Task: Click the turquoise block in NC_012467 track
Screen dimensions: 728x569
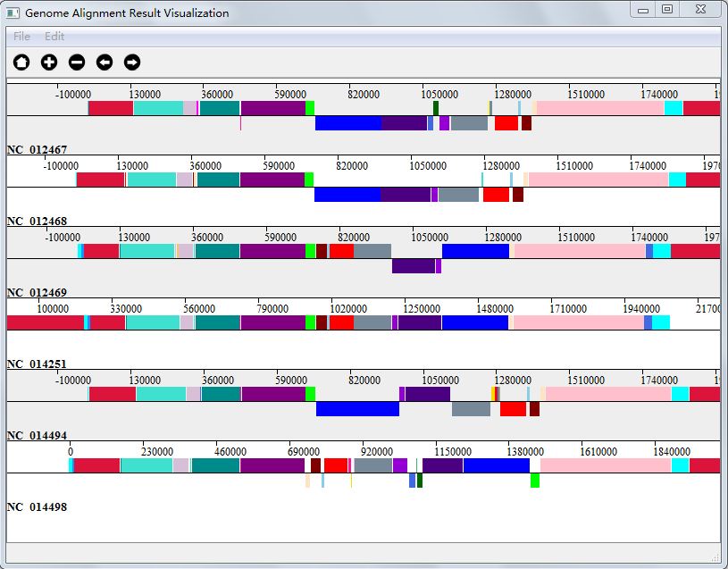Action: [158, 108]
